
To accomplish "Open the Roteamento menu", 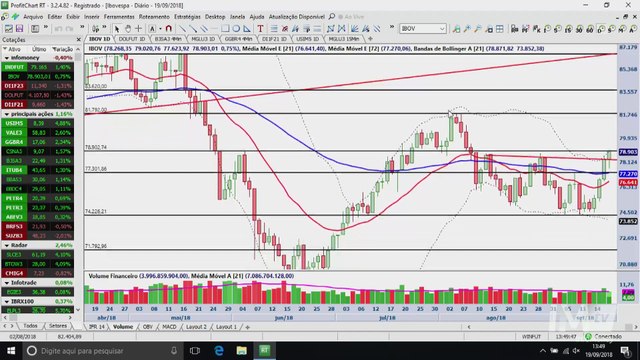I will (x=154, y=17).
